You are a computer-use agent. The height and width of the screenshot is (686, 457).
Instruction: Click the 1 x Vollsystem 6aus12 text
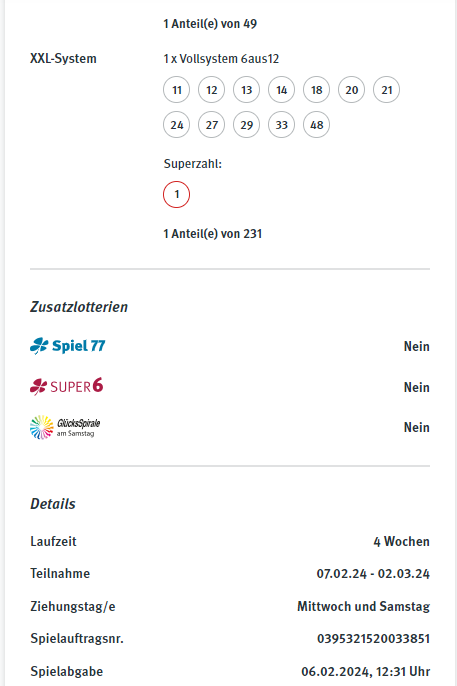[221, 59]
